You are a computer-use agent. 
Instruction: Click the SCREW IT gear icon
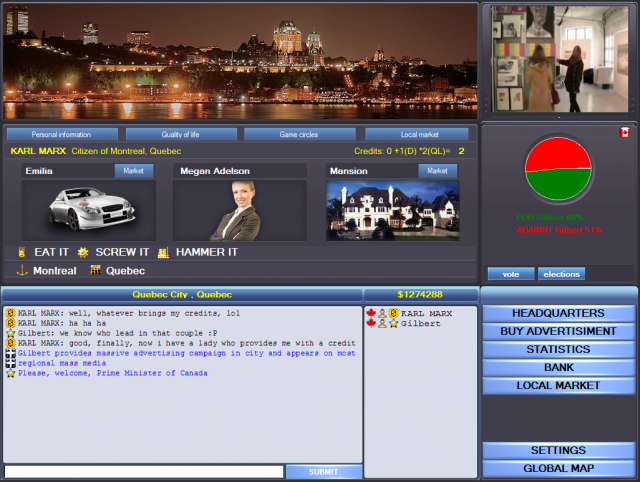pos(83,252)
